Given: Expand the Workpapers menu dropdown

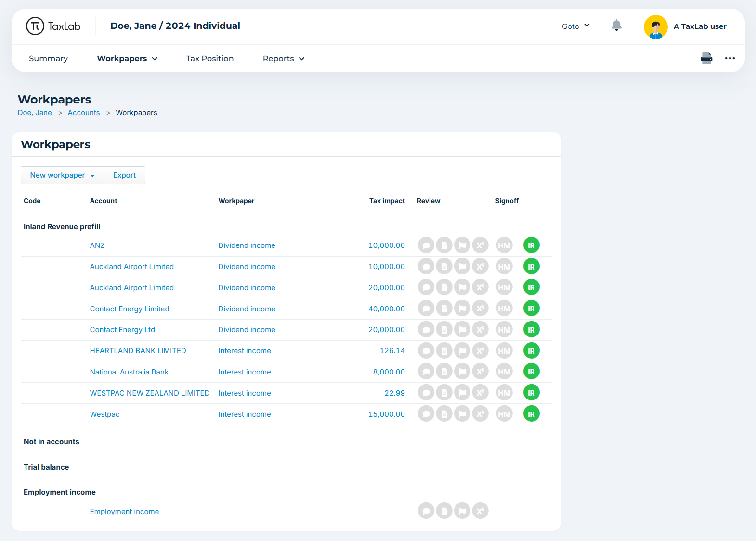Looking at the screenshot, I should (127, 58).
